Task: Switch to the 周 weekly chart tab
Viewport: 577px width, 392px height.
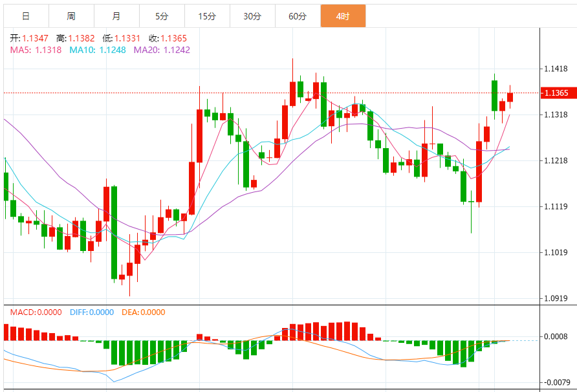Action: click(71, 16)
